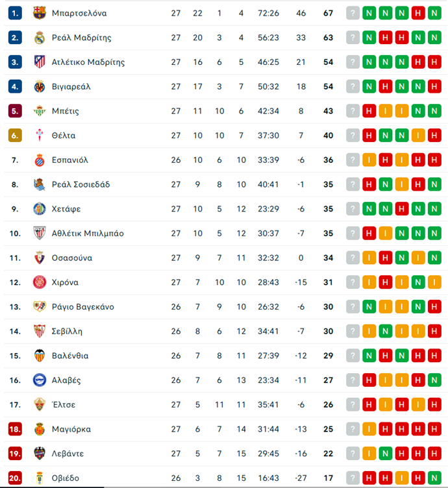The width and height of the screenshot is (448, 488).
Task: Select the Espanyol crest icon
Action: (40, 160)
